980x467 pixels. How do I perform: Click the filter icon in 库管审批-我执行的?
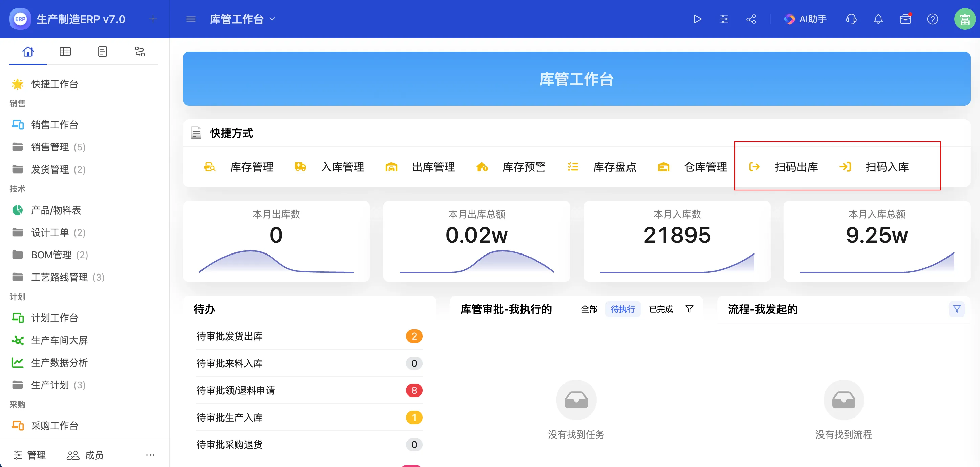pyautogui.click(x=689, y=309)
